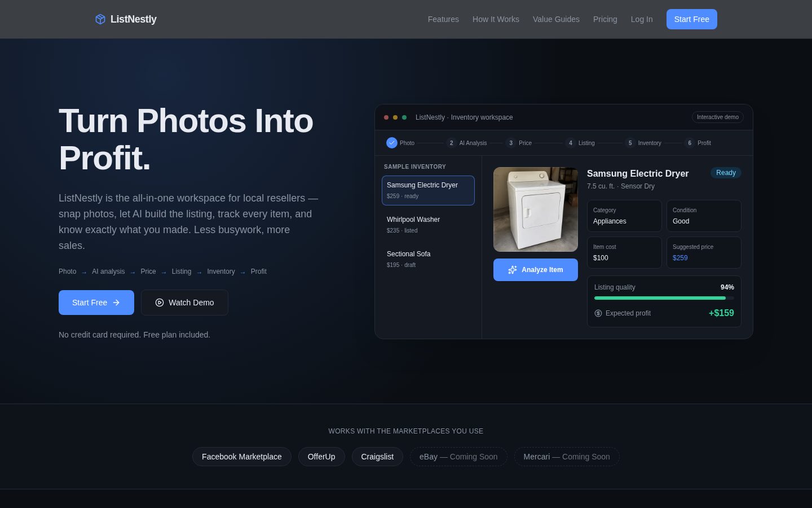Click the eBay Coming Soon pill
The height and width of the screenshot is (508, 812).
click(x=458, y=457)
